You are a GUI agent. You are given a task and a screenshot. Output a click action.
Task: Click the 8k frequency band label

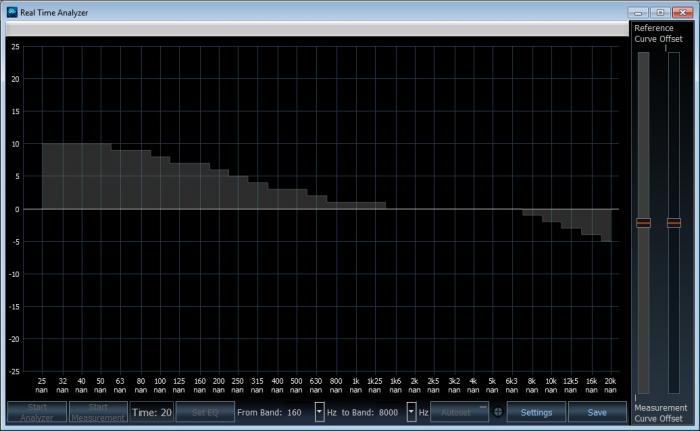[531, 381]
